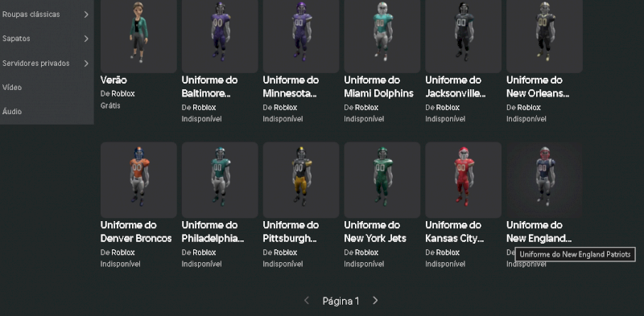Click the Grátis price under Verão

click(110, 105)
